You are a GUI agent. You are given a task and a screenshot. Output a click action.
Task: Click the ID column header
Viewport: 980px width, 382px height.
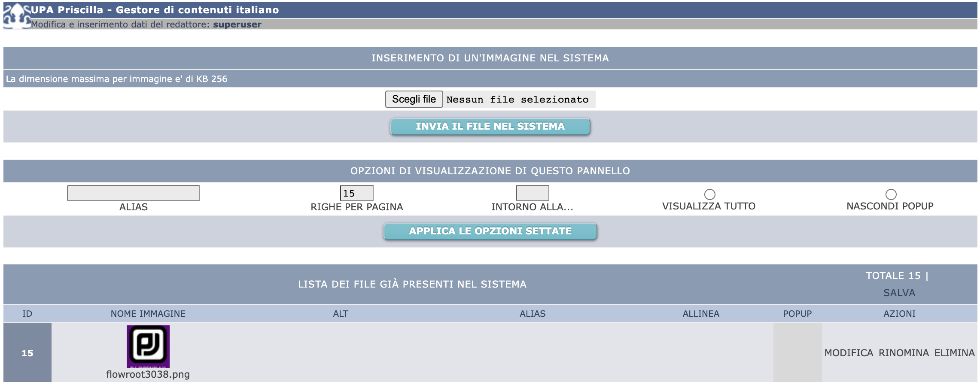[27, 314]
